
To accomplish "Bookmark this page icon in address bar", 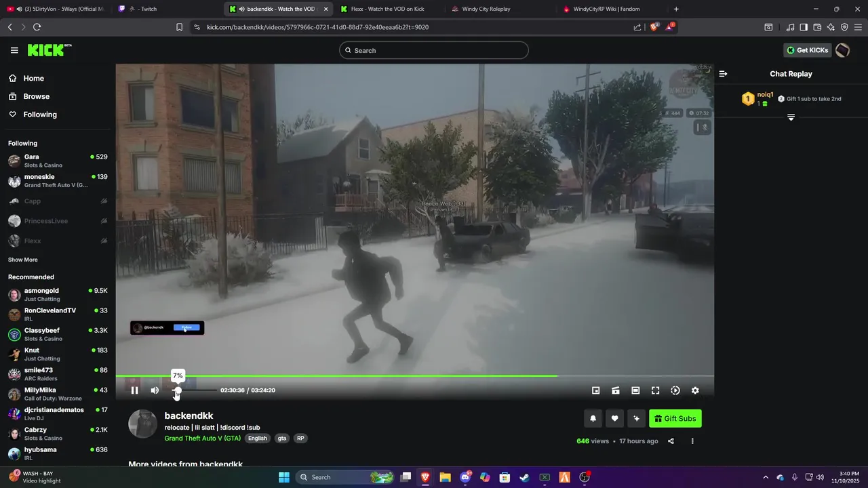I will coord(179,27).
